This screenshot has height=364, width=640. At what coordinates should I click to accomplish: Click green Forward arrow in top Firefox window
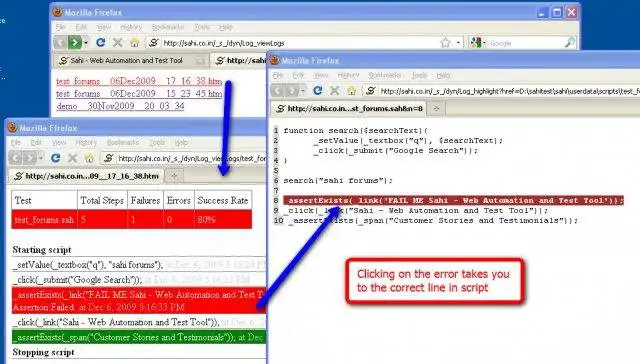tap(74, 42)
